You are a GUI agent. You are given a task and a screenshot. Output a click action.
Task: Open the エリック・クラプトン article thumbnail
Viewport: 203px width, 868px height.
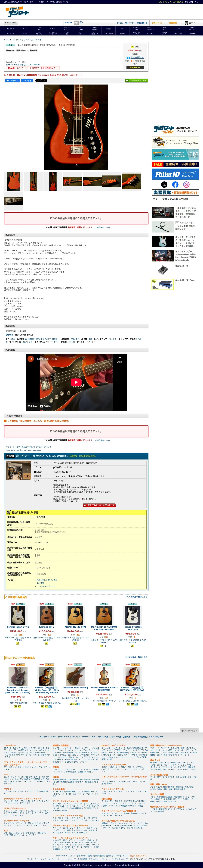[x=163, y=241]
